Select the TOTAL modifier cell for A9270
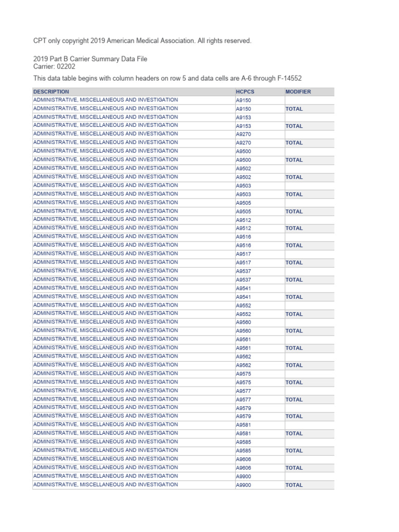Screen dimensions: 399x532 click(x=294, y=143)
